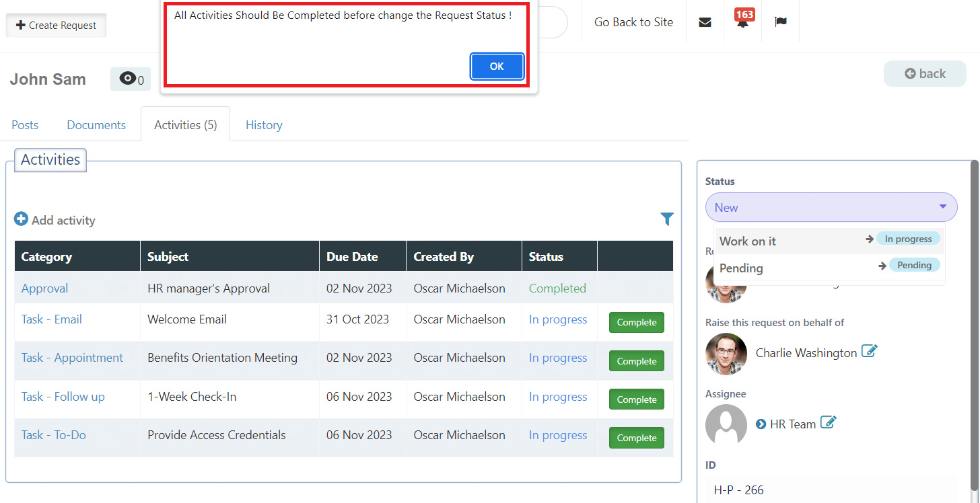Open notifications bell with 163 badge

coord(743,22)
